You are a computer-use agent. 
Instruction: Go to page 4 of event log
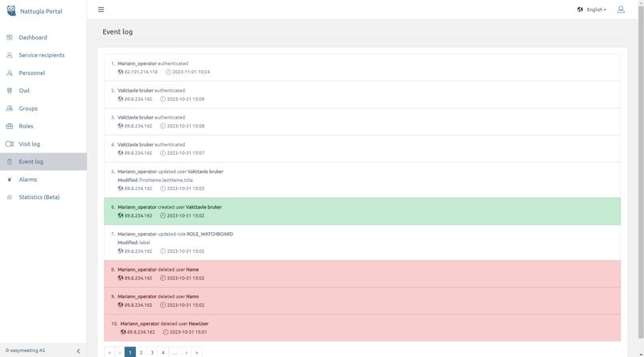pyautogui.click(x=163, y=352)
